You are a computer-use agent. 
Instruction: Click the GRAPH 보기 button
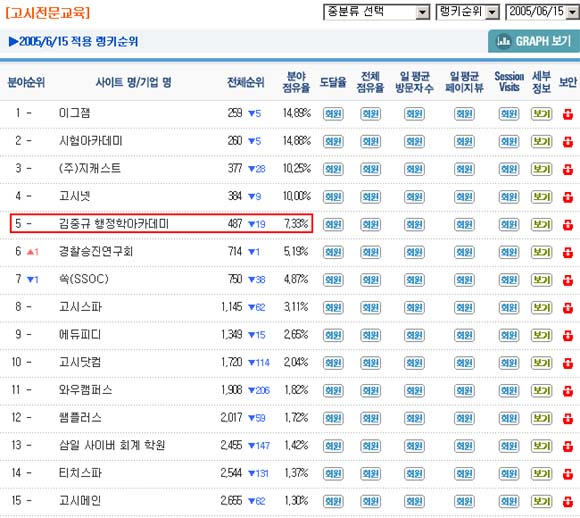point(534,41)
